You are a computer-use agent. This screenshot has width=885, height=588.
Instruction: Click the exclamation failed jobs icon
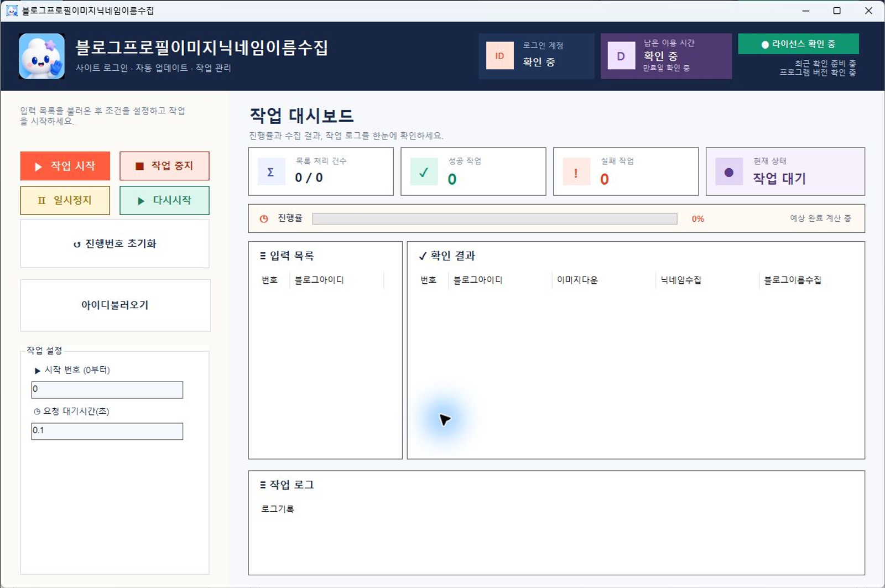(576, 171)
